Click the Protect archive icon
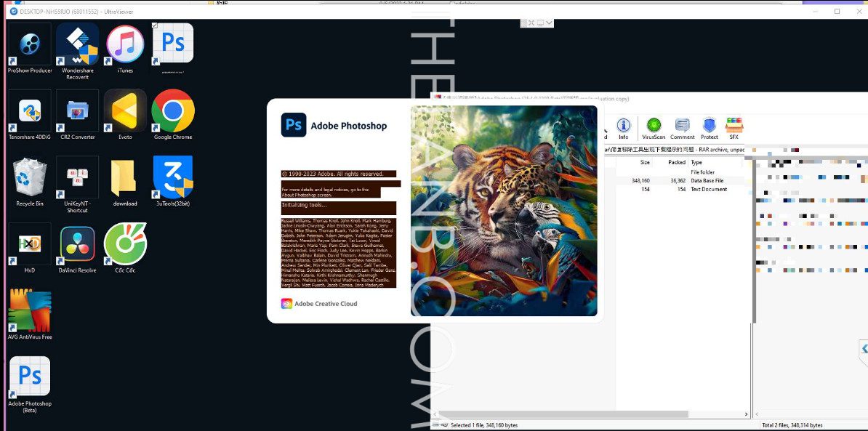 coord(710,127)
